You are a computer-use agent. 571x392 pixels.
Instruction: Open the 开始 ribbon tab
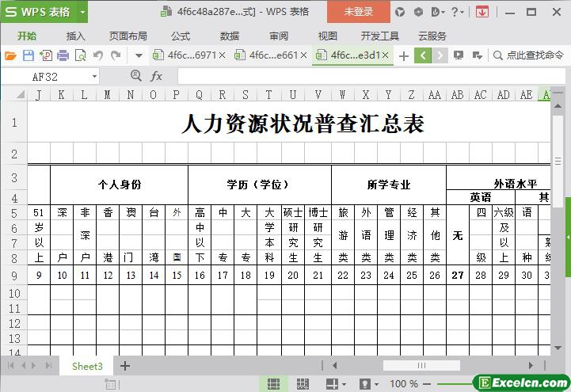tap(27, 36)
